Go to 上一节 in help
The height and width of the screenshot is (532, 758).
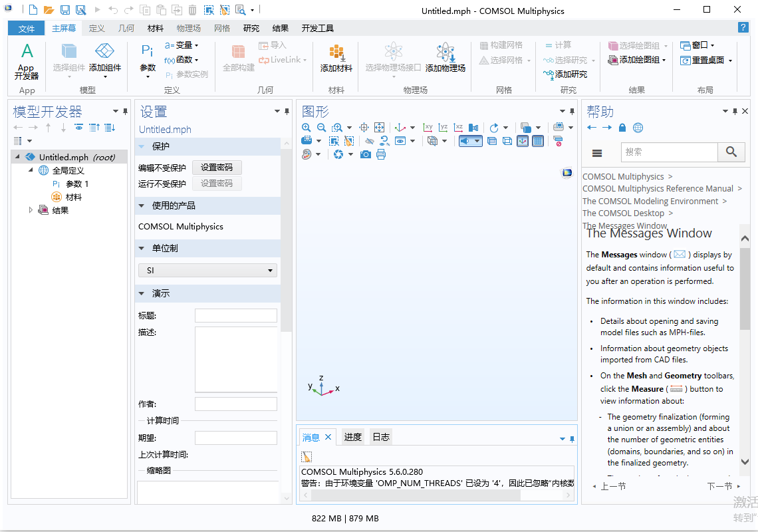click(x=609, y=486)
